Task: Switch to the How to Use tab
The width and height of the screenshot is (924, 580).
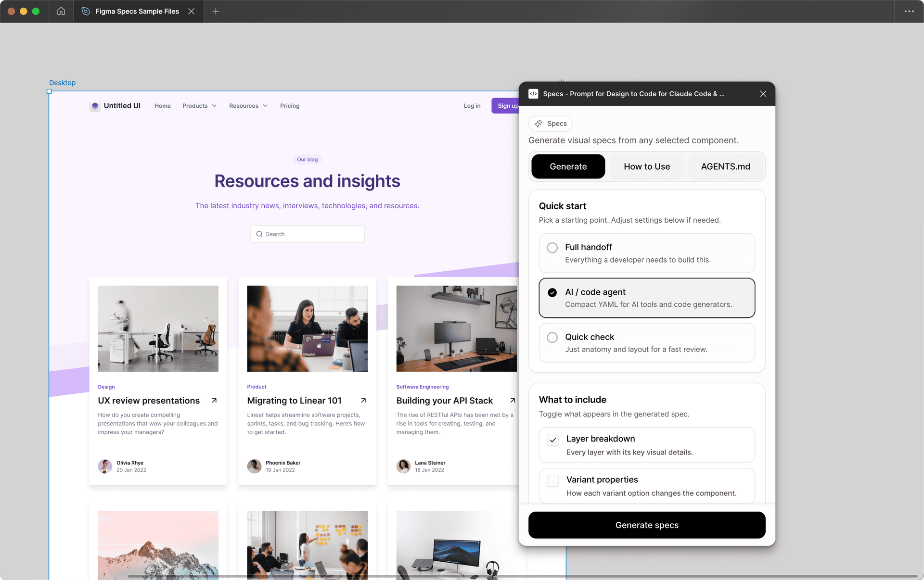Action: click(647, 166)
